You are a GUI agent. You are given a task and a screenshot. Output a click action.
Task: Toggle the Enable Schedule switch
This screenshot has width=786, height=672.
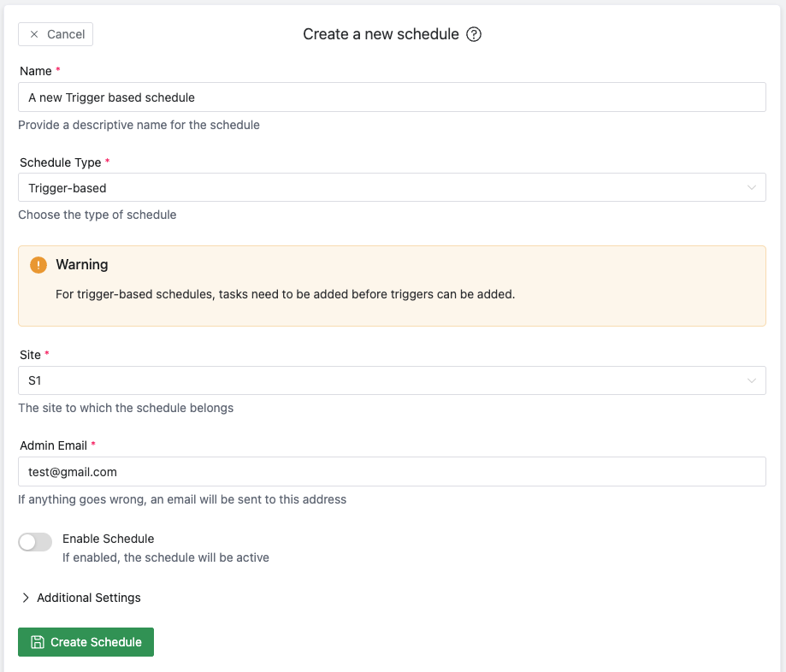[36, 542]
